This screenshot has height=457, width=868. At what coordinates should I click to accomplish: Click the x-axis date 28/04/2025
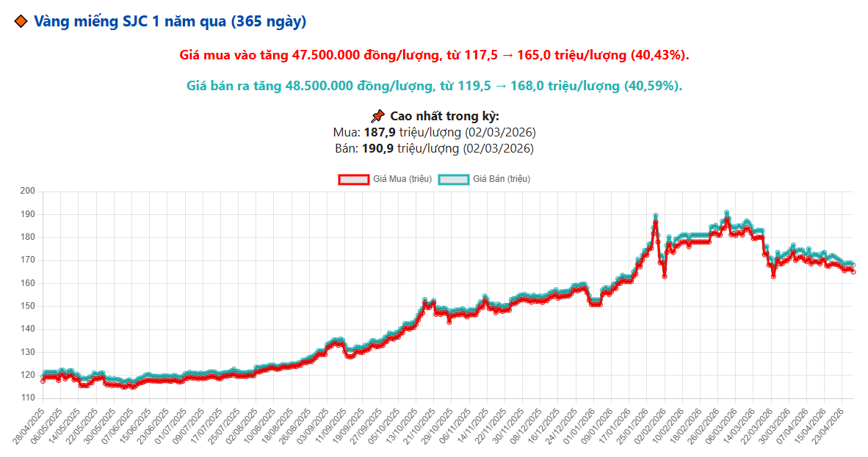tap(29, 426)
